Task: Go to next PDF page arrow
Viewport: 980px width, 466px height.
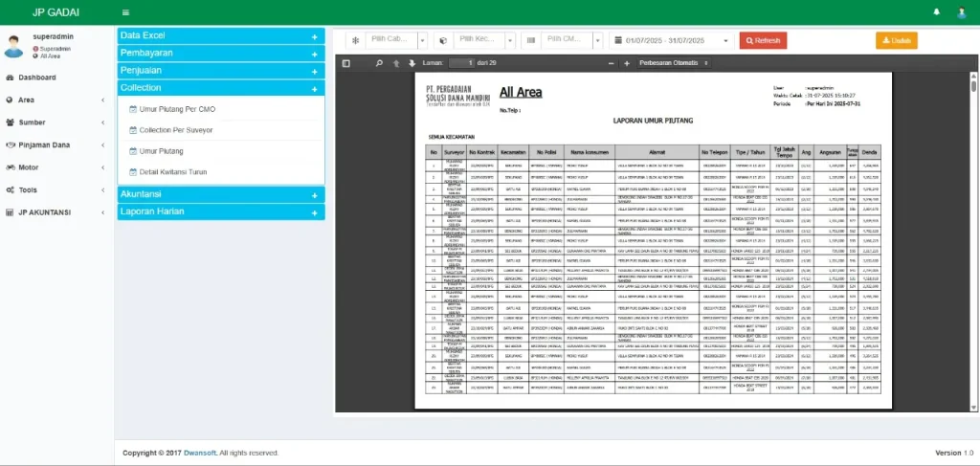Action: pos(412,63)
